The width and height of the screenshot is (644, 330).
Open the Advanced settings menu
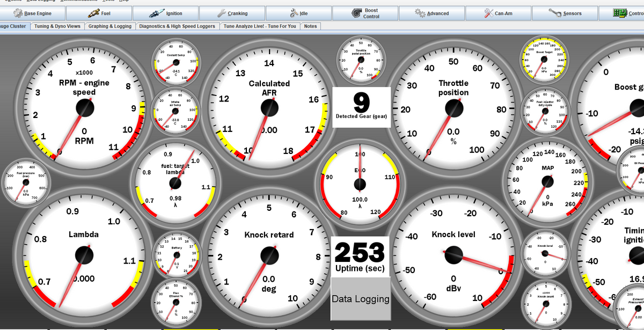432,13
